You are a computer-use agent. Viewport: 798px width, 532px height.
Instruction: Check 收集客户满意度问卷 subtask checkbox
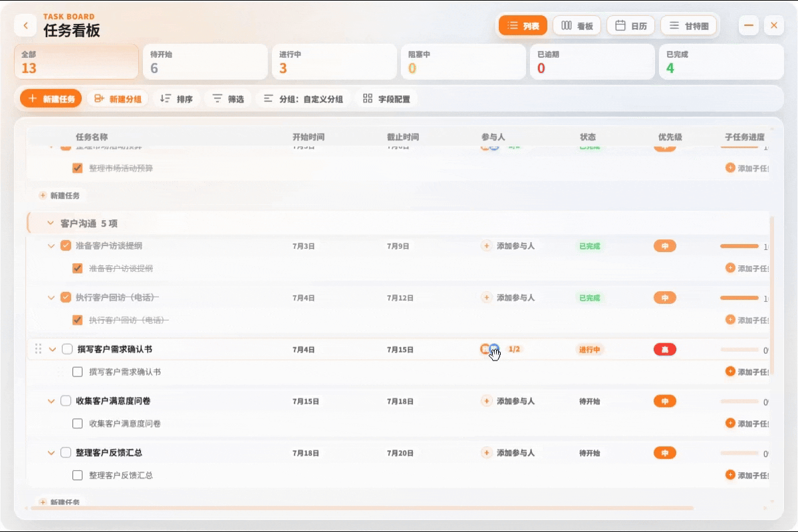tap(77, 424)
